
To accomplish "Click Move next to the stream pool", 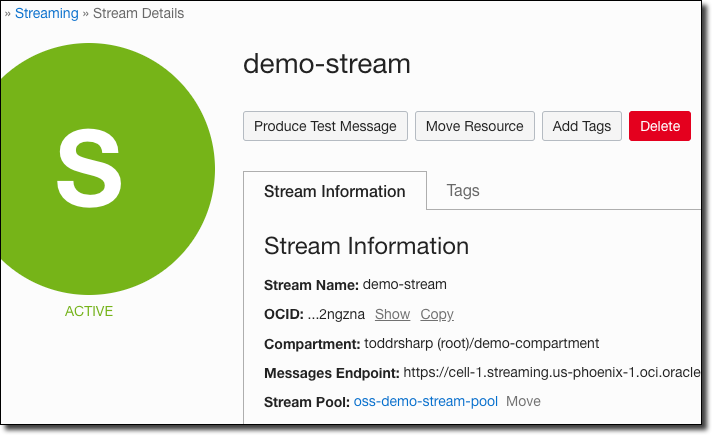I will tap(523, 401).
